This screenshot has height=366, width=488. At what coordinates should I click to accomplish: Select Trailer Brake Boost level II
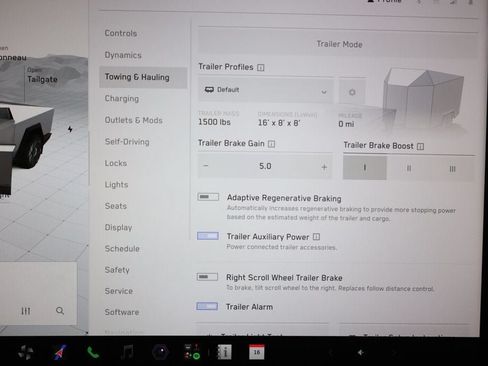coord(409,168)
